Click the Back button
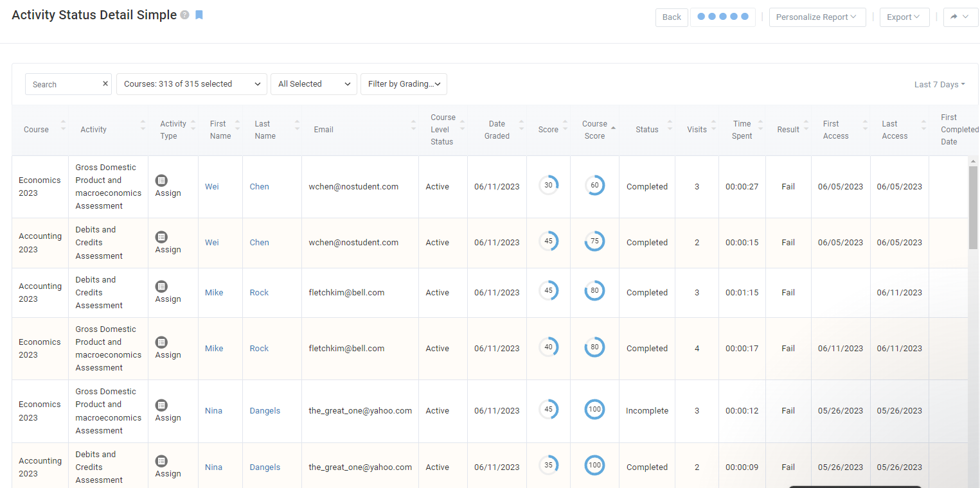 (672, 17)
